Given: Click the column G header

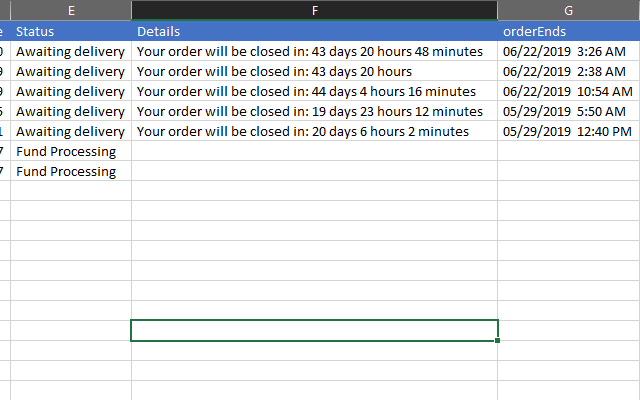Looking at the screenshot, I should 568,10.
